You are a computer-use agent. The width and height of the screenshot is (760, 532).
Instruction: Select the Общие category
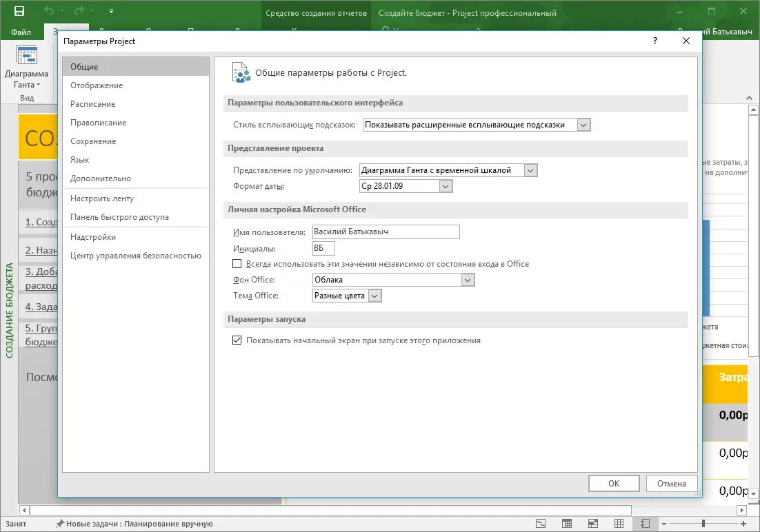(x=136, y=66)
